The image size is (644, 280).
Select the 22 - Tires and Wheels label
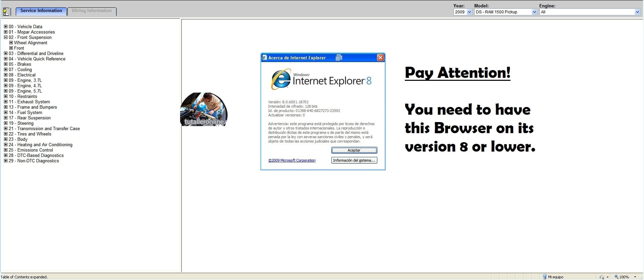tap(30, 134)
